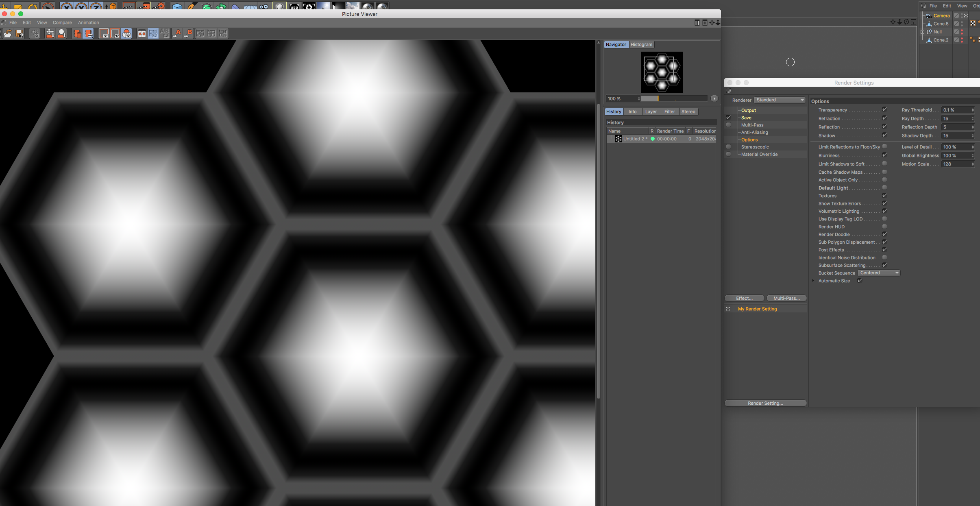980x506 pixels.
Task: Toggle the AB comparison icon
Action: [x=142, y=34]
